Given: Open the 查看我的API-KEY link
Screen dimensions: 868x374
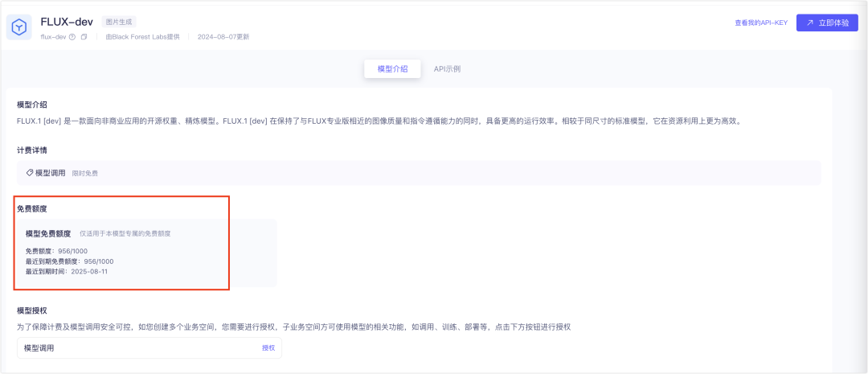Looking at the screenshot, I should tap(760, 23).
